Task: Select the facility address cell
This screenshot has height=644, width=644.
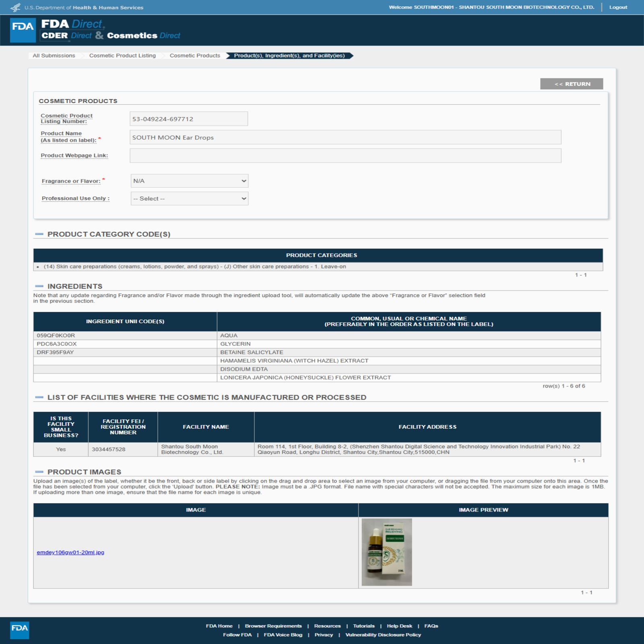Action: pyautogui.click(x=427, y=449)
